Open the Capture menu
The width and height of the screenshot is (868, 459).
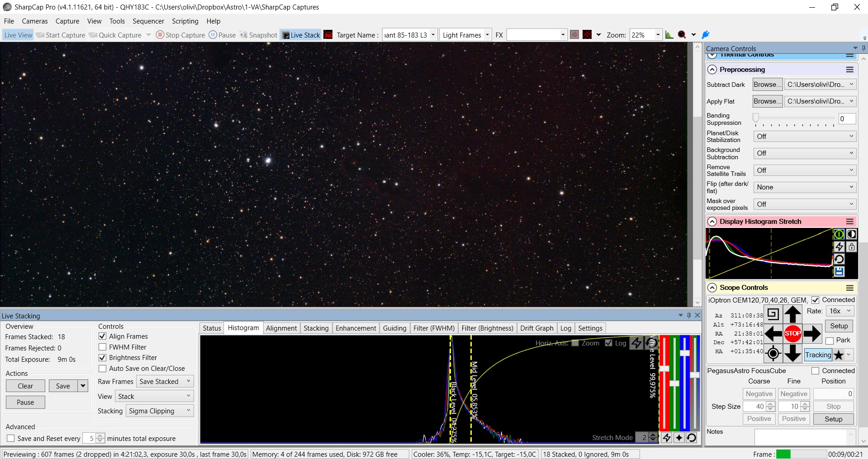(67, 21)
